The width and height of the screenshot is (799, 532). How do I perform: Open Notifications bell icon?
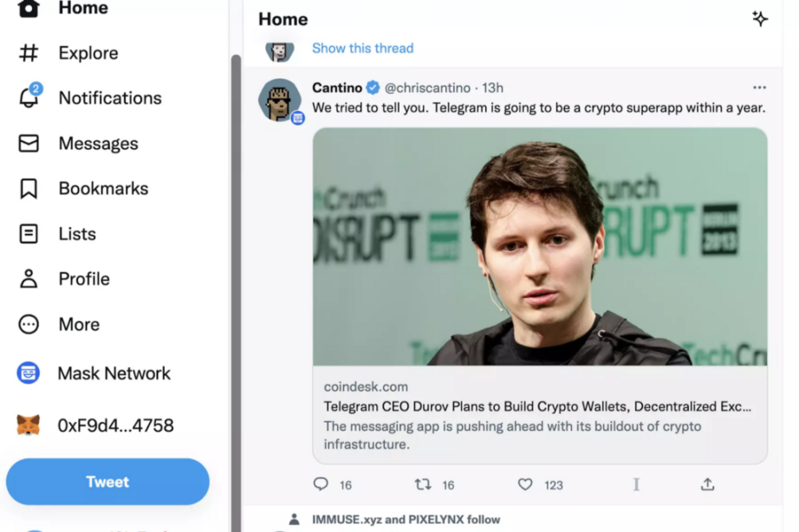(29, 98)
